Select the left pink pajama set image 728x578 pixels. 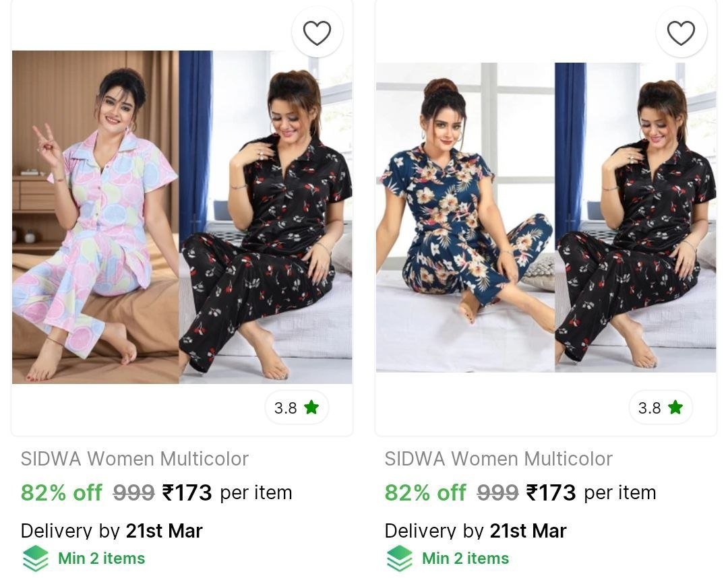[94, 216]
